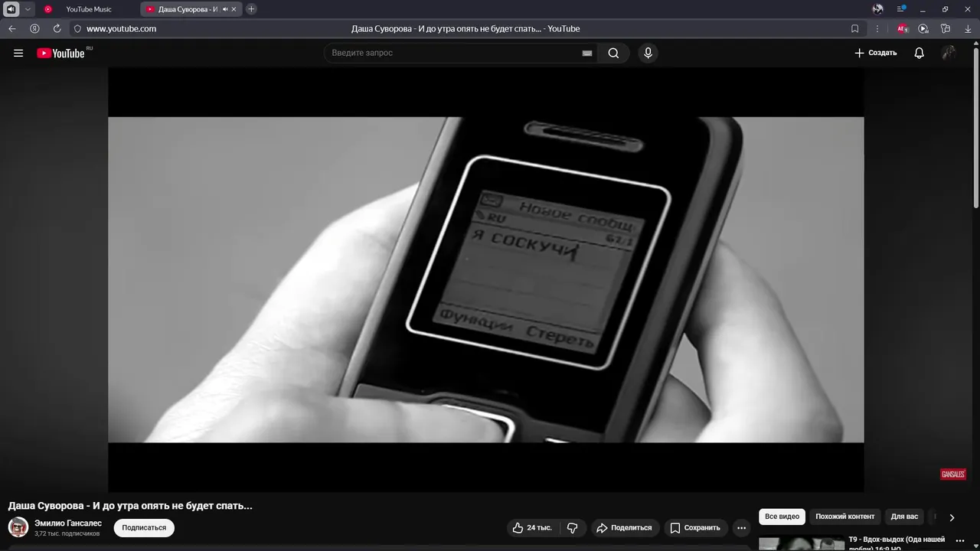Open the YouTube account avatar menu

pyautogui.click(x=949, y=53)
